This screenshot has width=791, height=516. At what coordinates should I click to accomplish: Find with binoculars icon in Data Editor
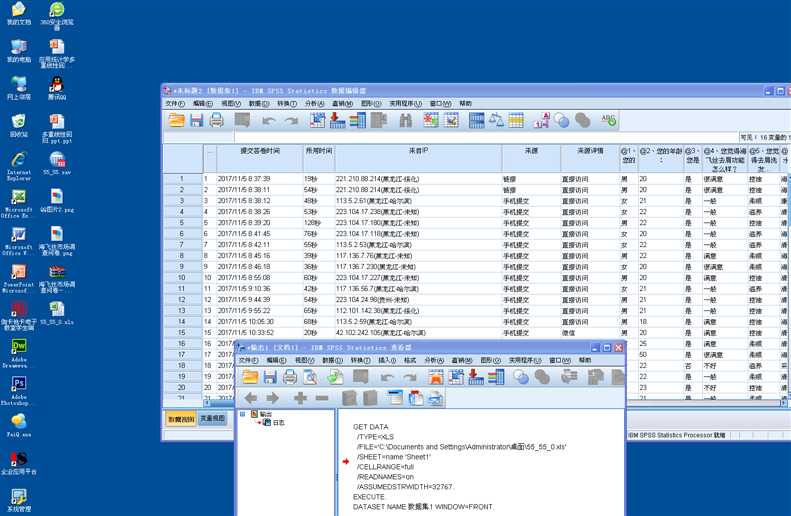406,120
